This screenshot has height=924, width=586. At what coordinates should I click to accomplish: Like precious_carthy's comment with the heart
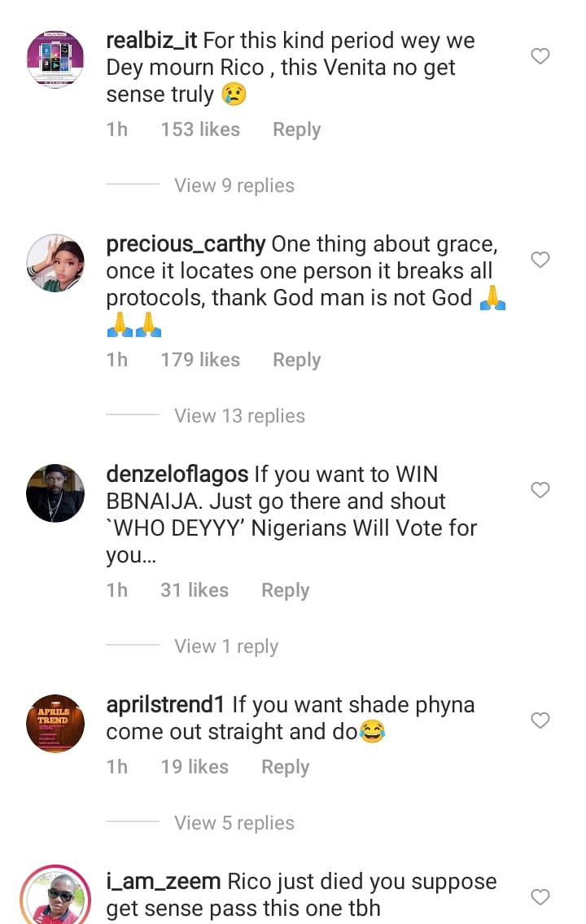(540, 260)
